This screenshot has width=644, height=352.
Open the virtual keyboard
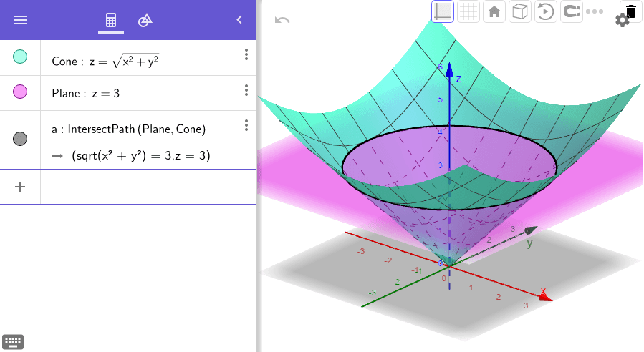(13, 341)
